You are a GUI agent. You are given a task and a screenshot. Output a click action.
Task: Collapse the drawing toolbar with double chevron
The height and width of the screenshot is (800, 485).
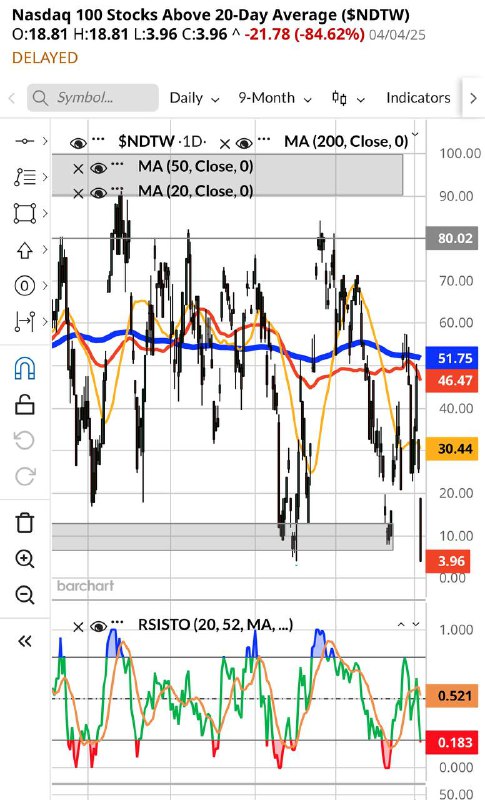coord(24,641)
